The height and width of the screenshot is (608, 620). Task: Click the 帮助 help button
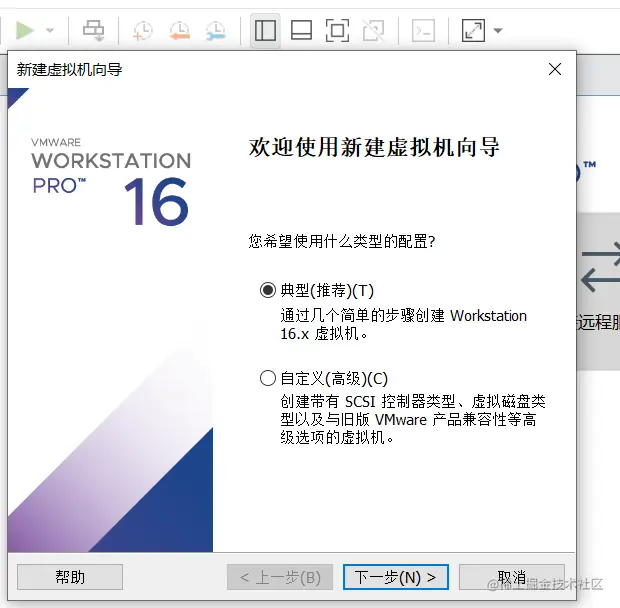[70, 577]
